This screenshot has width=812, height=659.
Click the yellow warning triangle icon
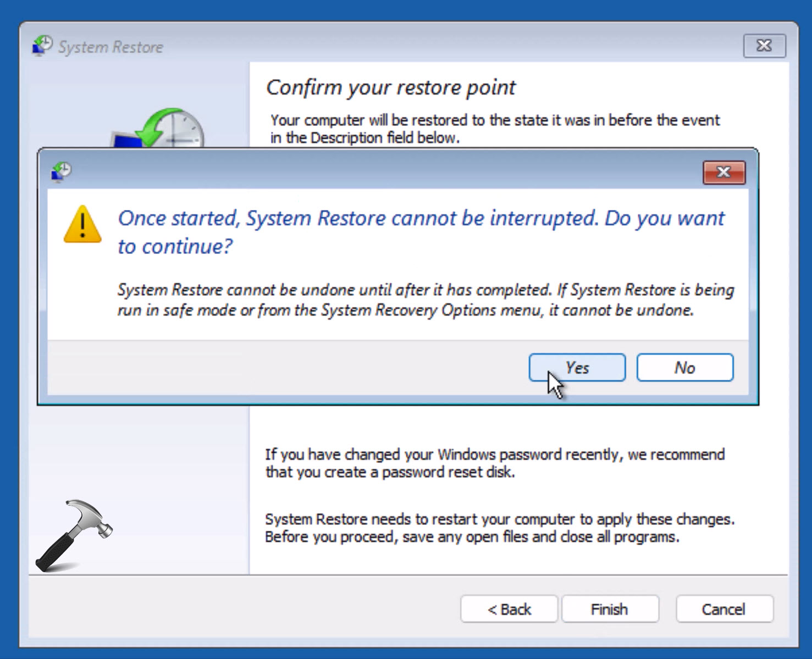point(82,225)
